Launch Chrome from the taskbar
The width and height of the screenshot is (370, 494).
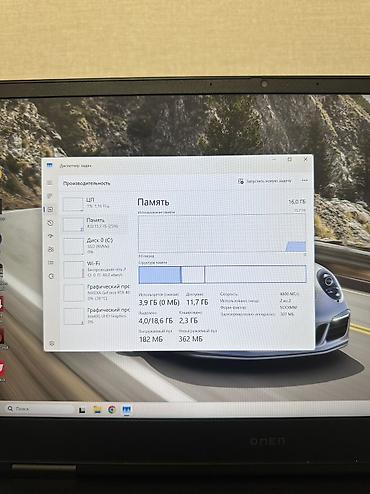pyautogui.click(x=112, y=410)
